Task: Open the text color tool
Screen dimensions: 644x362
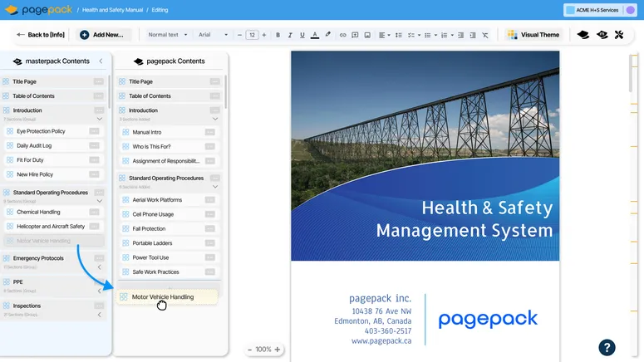Action: click(315, 35)
